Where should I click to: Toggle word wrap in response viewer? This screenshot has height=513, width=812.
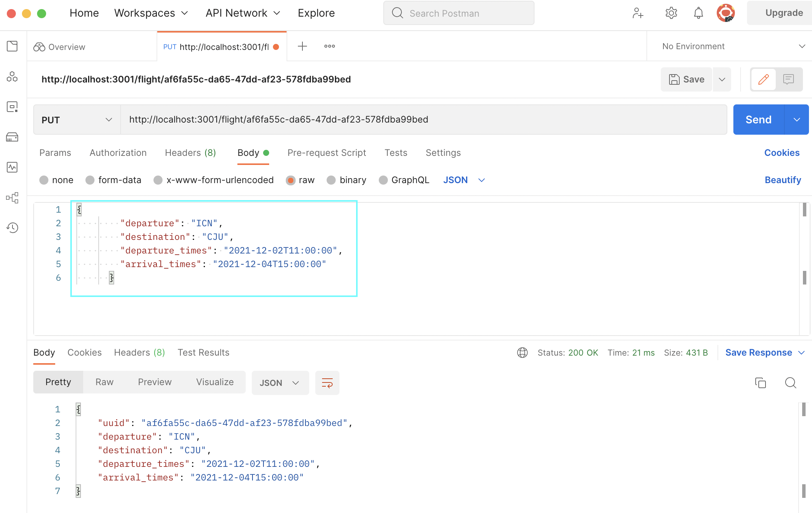pyautogui.click(x=327, y=383)
